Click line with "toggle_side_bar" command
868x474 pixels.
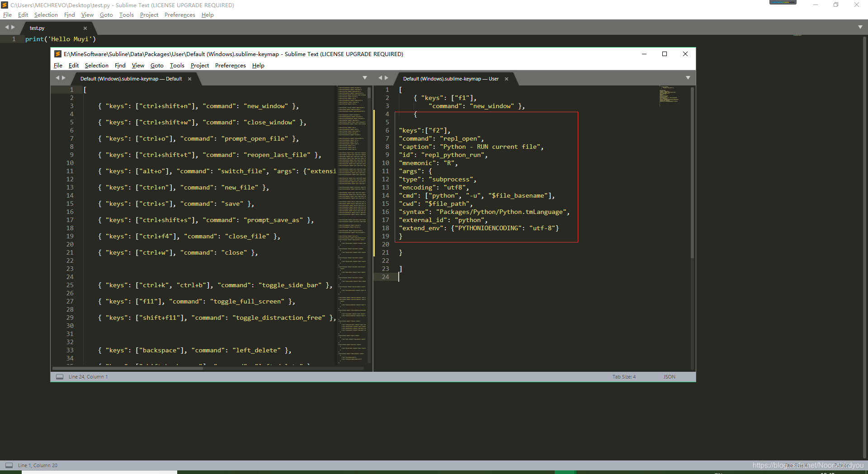215,285
